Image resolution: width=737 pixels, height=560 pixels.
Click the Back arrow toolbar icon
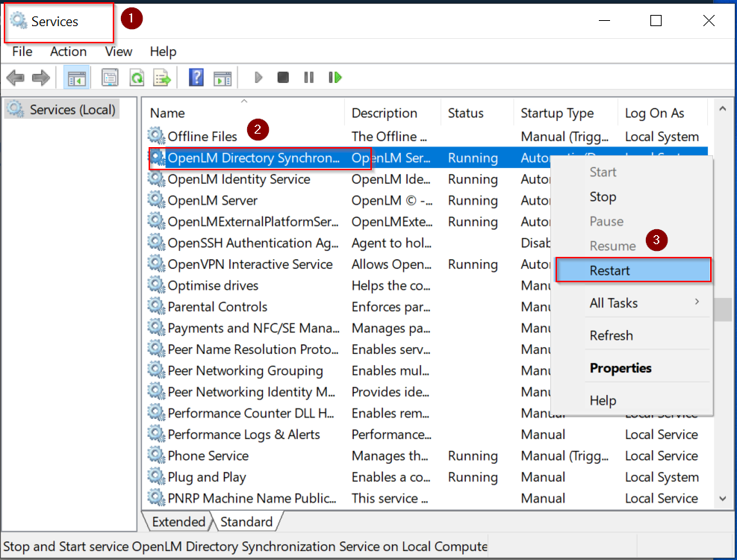(x=15, y=78)
